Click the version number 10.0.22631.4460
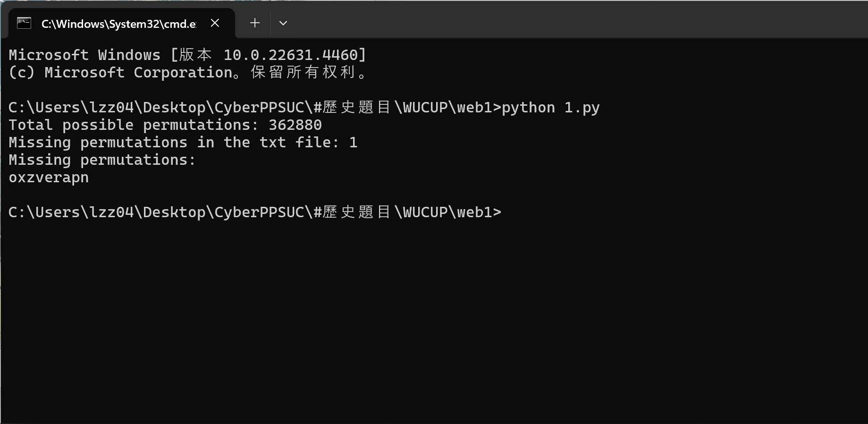Screen dimensions: 868x424 [291, 55]
